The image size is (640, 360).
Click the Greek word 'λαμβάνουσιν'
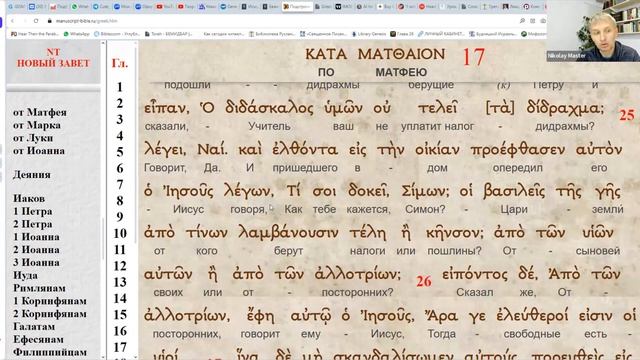point(288,233)
